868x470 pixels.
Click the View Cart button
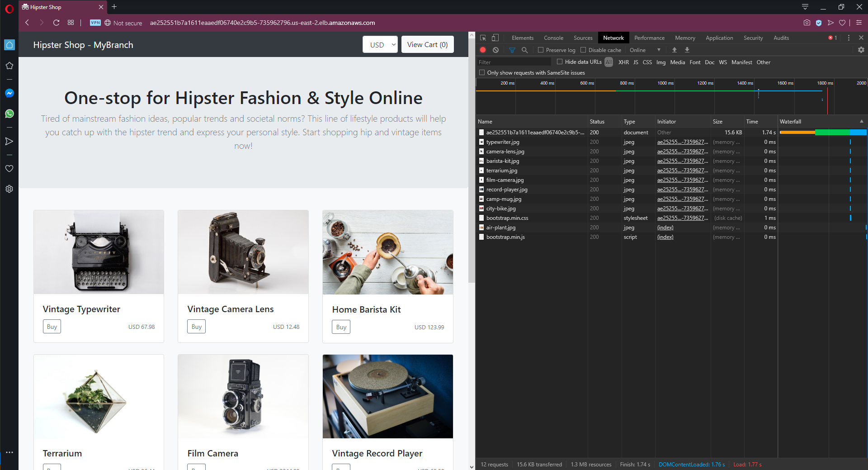[427, 45]
